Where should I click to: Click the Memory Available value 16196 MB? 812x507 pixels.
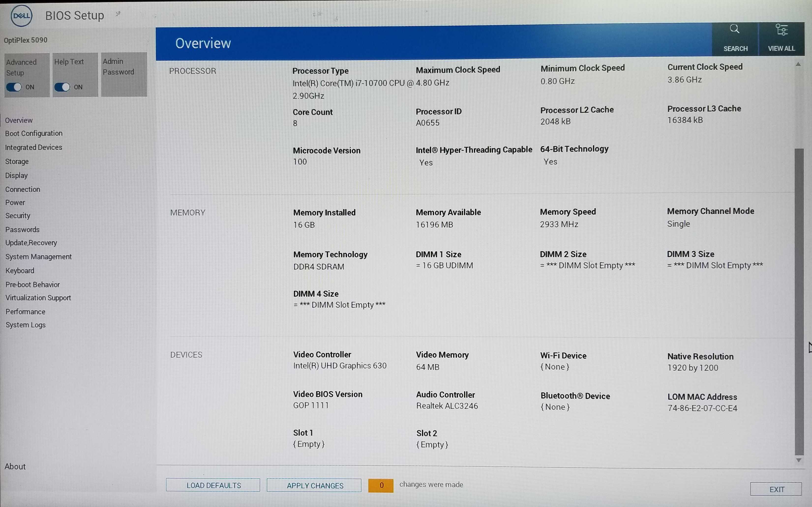pyautogui.click(x=435, y=225)
